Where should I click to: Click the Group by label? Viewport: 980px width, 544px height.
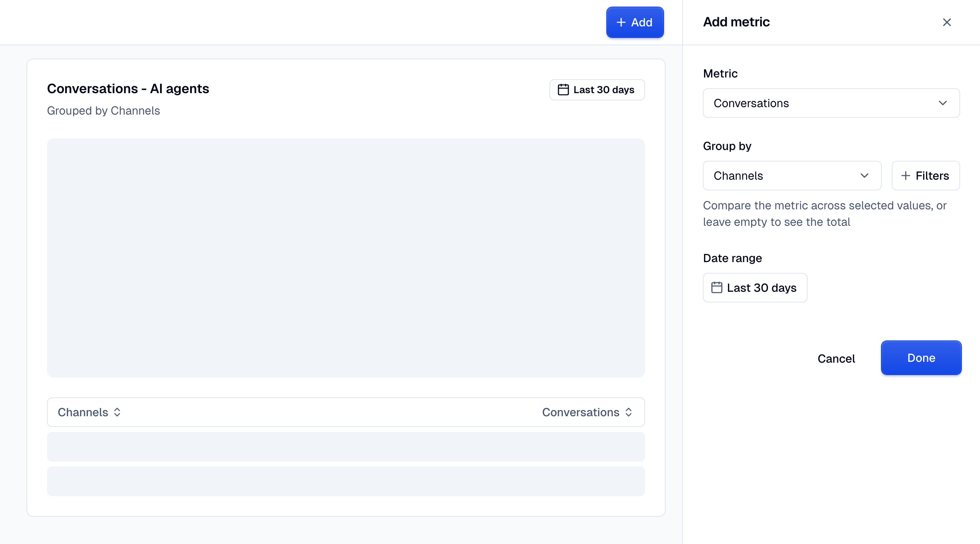(727, 146)
